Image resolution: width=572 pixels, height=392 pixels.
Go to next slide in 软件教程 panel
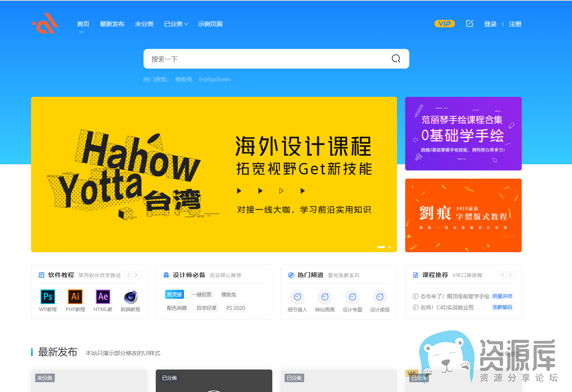(137, 275)
